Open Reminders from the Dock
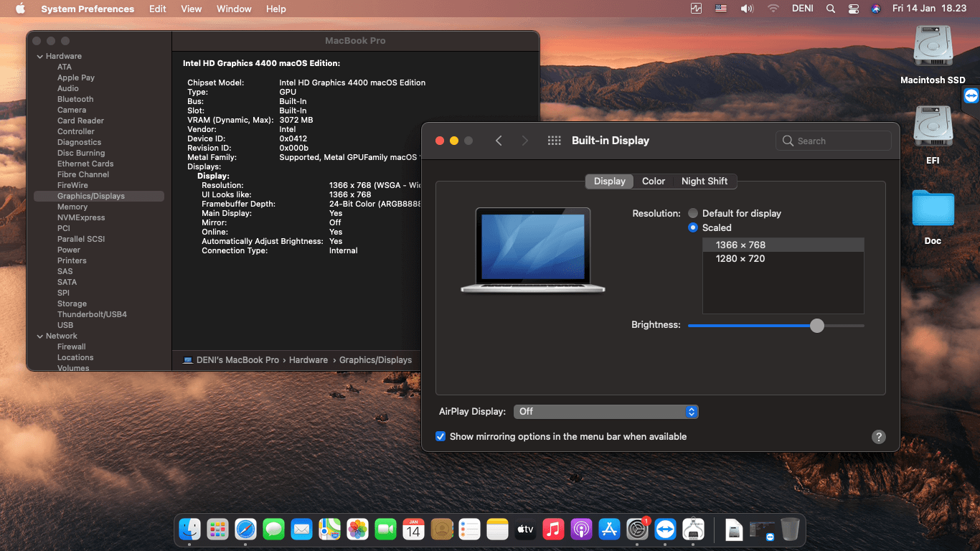980x551 pixels. (x=469, y=529)
